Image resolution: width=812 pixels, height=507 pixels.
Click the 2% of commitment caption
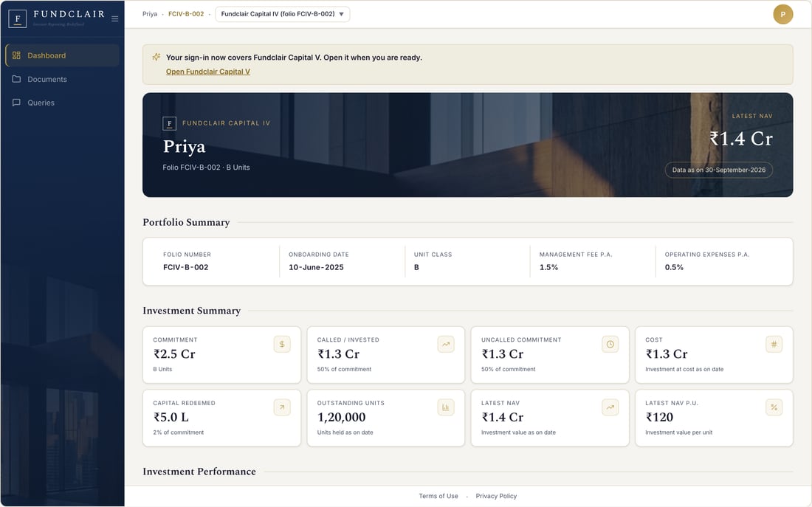pyautogui.click(x=178, y=432)
